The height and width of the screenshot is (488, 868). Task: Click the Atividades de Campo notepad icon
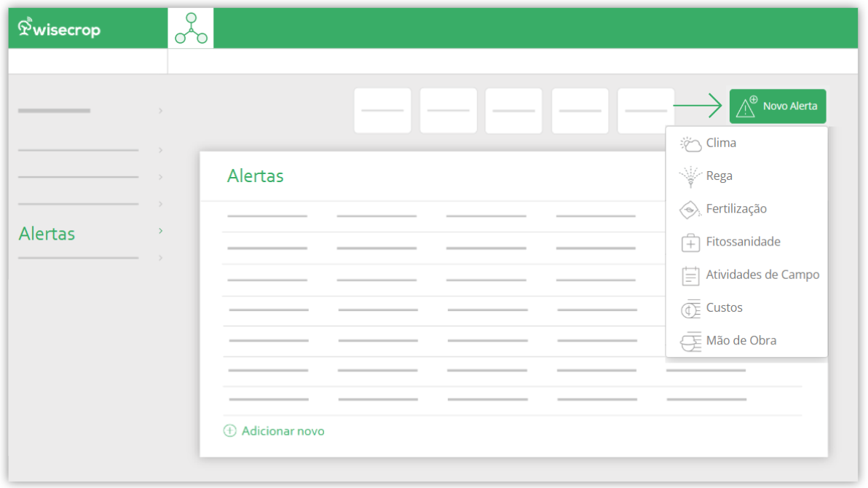point(690,275)
